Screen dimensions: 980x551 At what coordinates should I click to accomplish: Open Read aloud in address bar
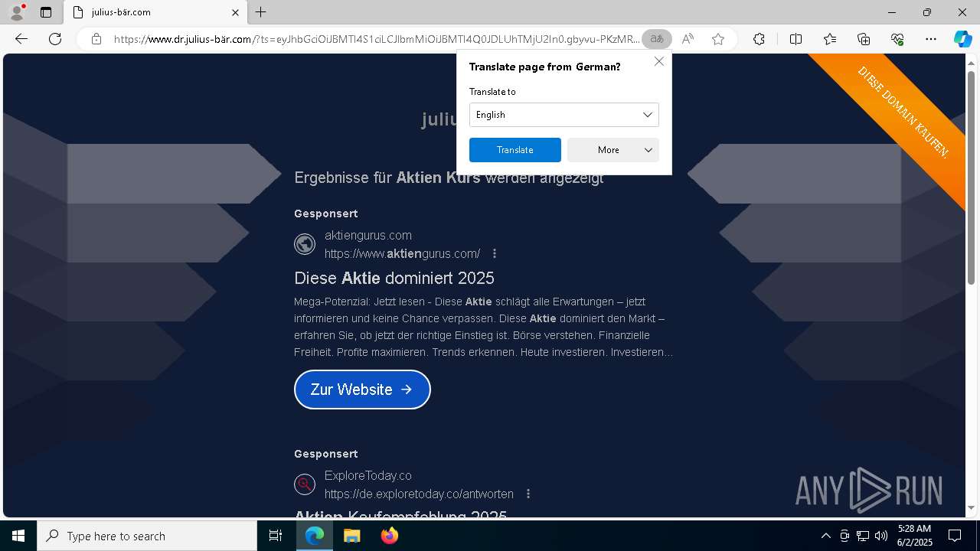click(x=688, y=39)
